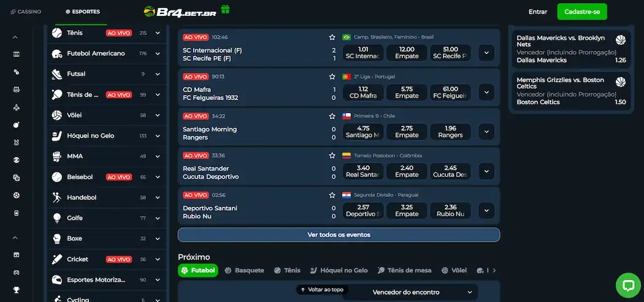Viewport: 644px width, 302px height.
Task: Open the bomb game icon in left rail
Action: [17, 125]
